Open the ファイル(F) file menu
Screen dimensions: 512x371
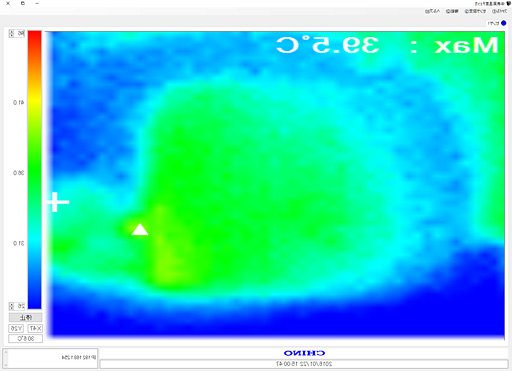point(499,11)
